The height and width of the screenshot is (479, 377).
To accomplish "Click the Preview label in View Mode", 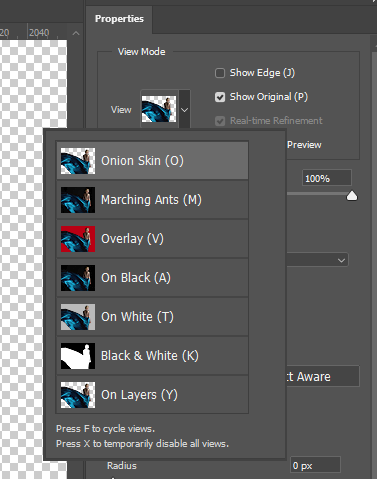I will click(304, 145).
